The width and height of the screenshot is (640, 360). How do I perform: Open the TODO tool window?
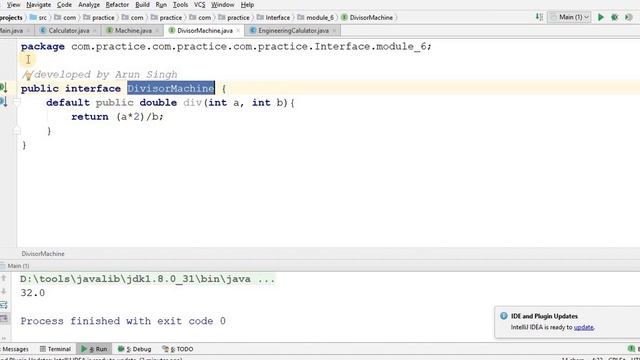[178, 349]
